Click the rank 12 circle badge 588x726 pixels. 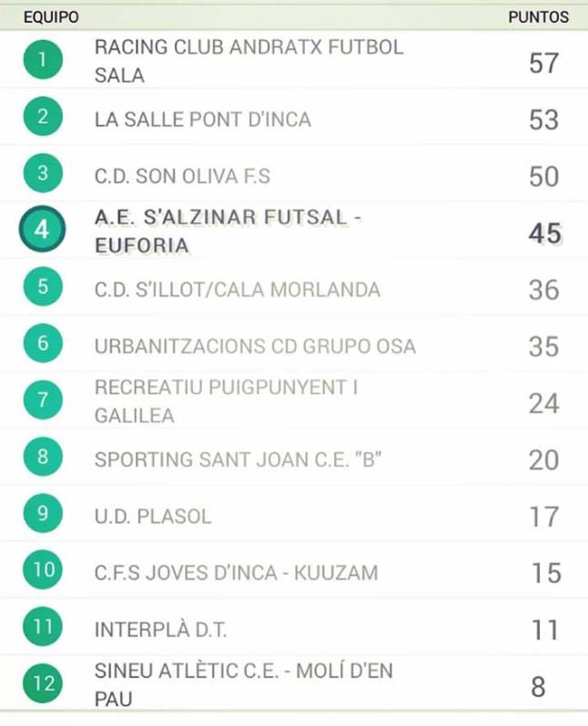(x=43, y=683)
